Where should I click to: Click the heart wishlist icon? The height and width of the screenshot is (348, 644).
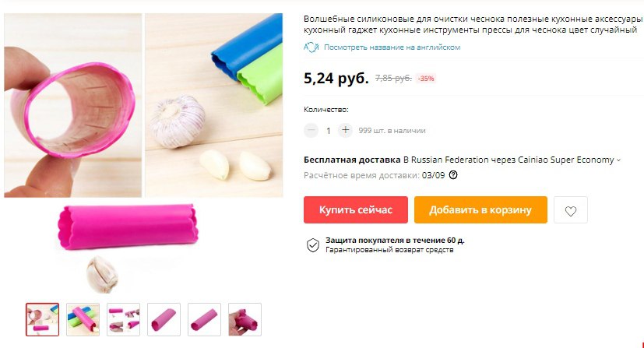tap(571, 210)
